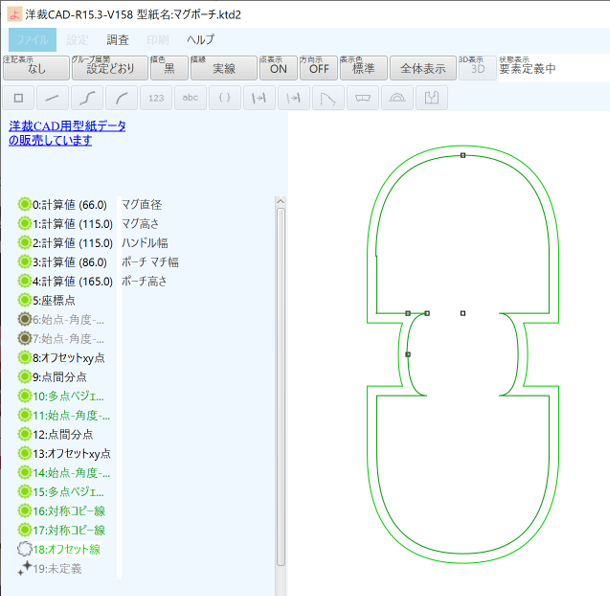610x596 pixels.
Task: Select element 9:点間分点
Action: tap(59, 377)
